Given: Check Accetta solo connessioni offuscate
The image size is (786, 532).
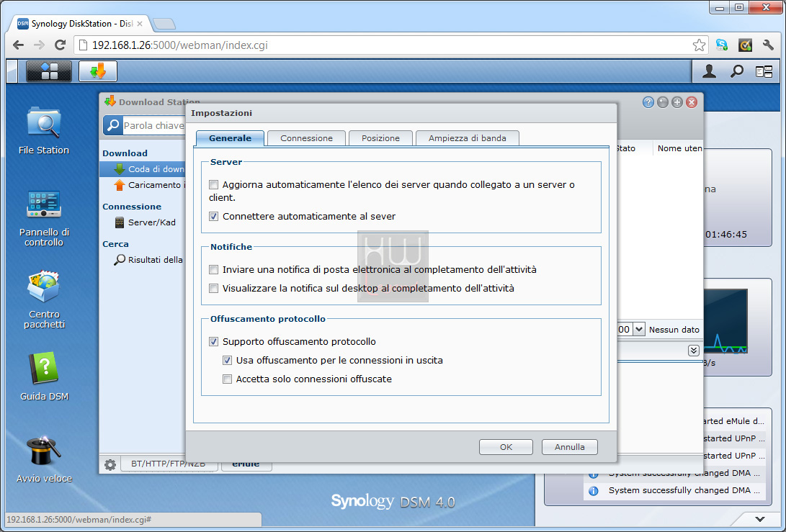Looking at the screenshot, I should (x=227, y=379).
